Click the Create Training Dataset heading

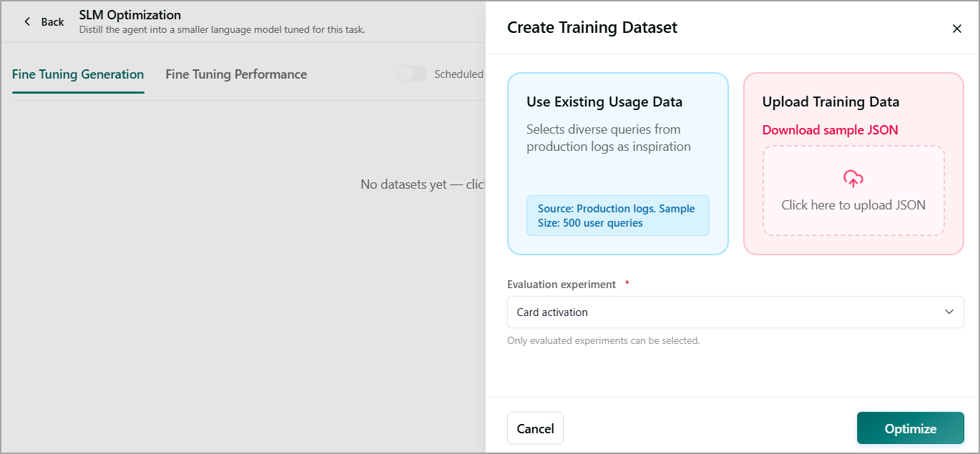592,28
